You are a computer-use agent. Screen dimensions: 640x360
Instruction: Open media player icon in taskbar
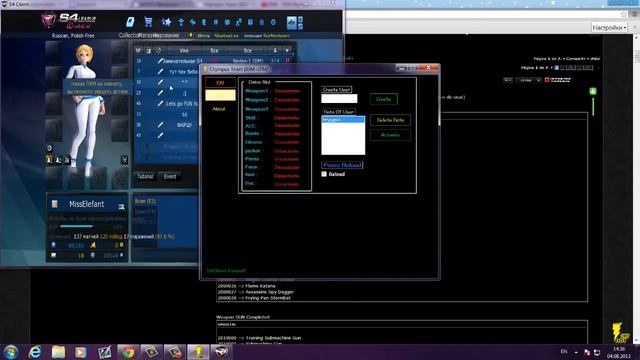coord(81,352)
